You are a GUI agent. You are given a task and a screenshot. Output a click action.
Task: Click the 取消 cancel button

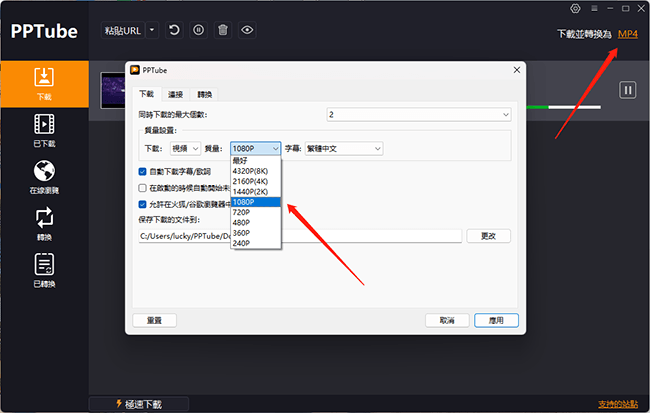[447, 320]
